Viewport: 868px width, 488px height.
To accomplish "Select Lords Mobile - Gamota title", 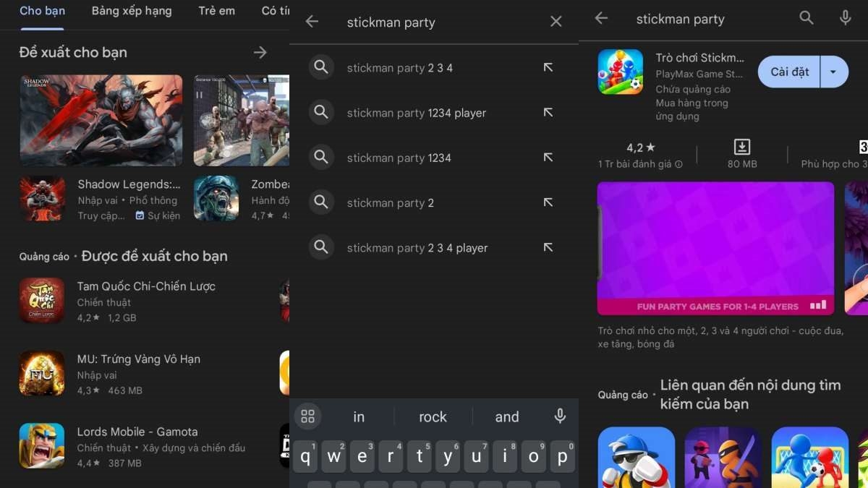I will 137,432.
